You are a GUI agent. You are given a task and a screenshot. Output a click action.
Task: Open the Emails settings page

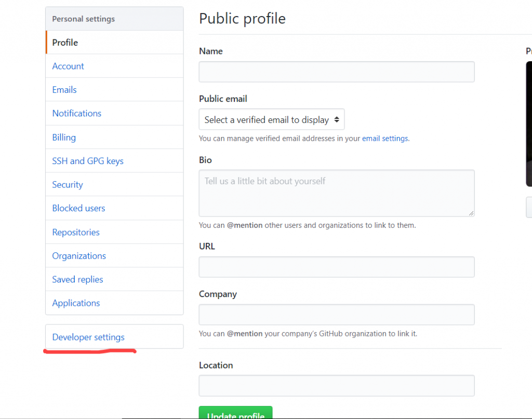tap(64, 89)
